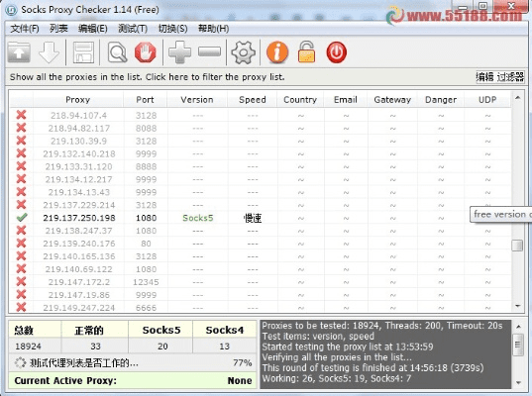Open the 编辑(E) menu

(93, 29)
